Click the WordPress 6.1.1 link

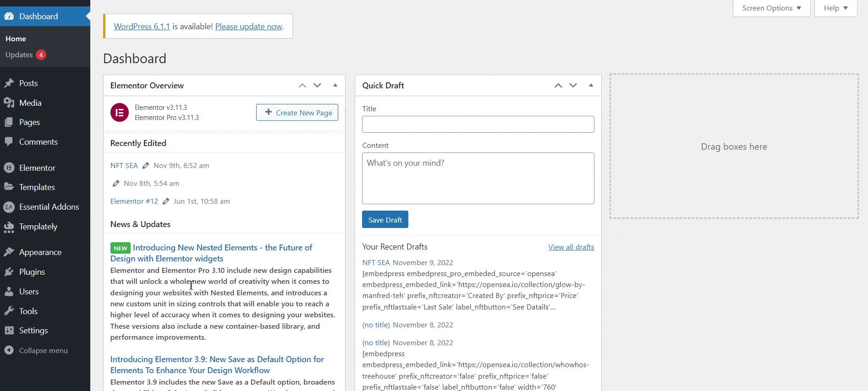(x=142, y=27)
